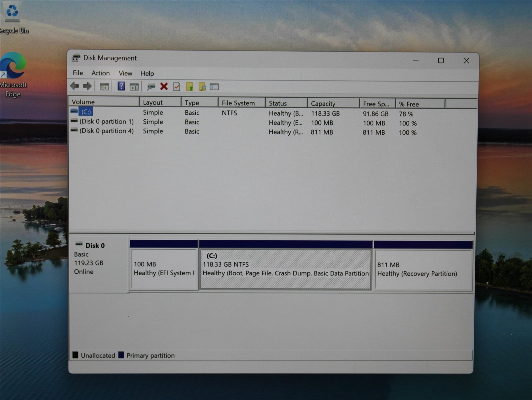Click the Disk 0 partition 4 drive icon

[x=74, y=130]
